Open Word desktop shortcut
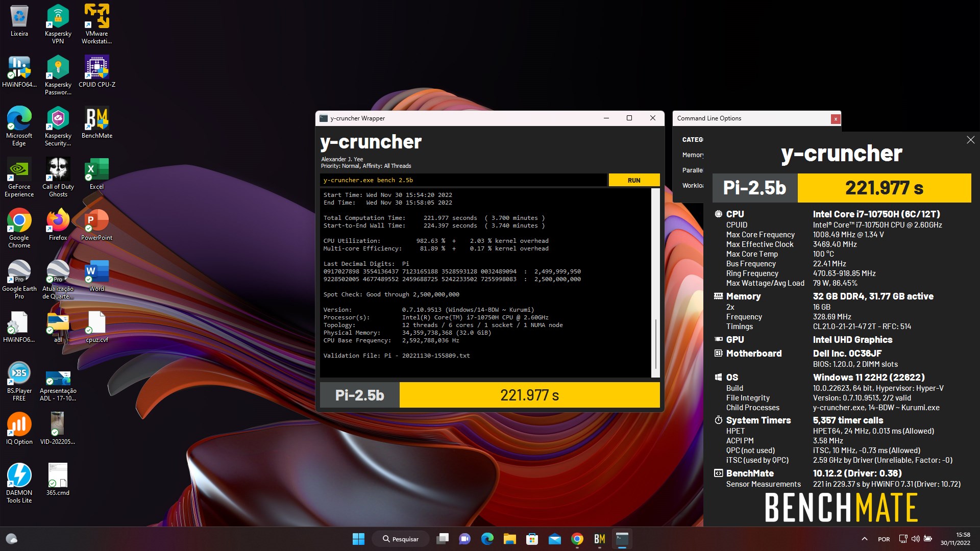 96,276
